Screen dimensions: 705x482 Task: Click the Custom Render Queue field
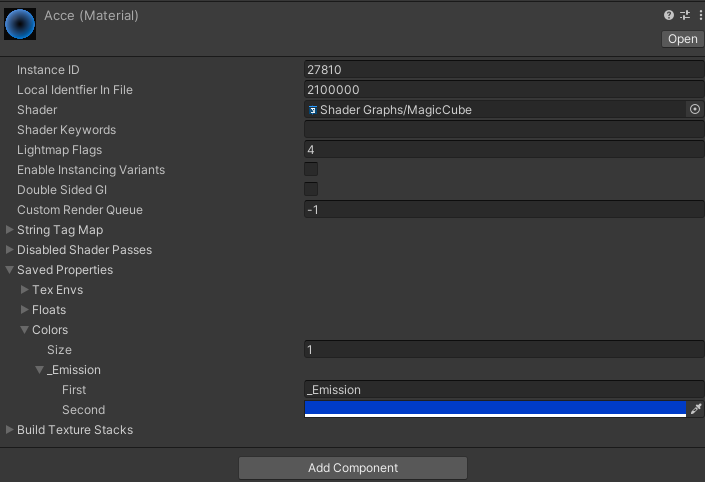pos(504,210)
